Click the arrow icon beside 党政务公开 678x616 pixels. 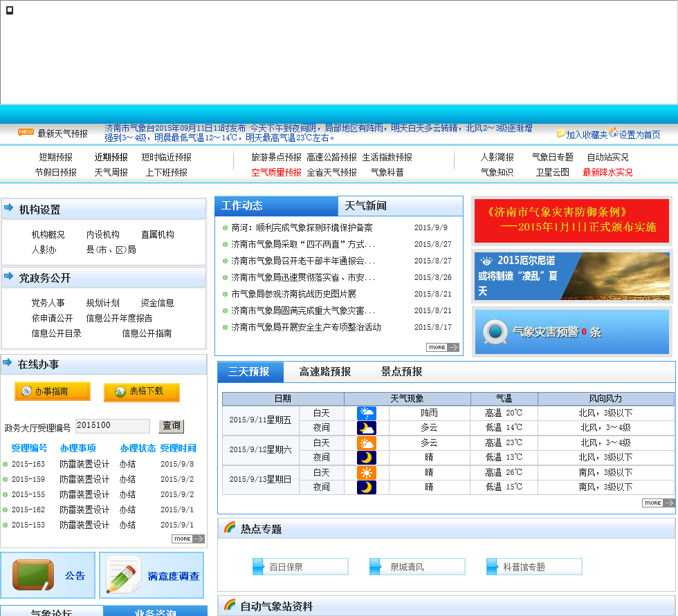pyautogui.click(x=8, y=276)
